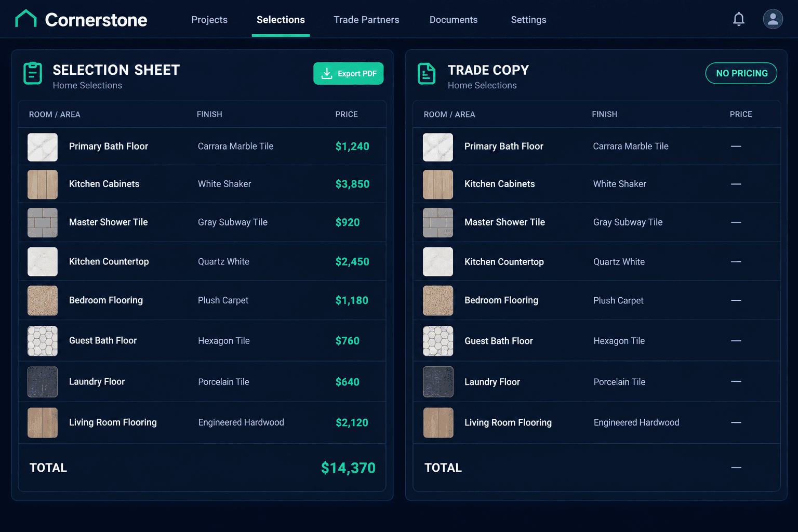Screen dimensions: 798x532
Task: Open Master Shower Tile thumbnail in Trade Copy
Action: click(438, 222)
